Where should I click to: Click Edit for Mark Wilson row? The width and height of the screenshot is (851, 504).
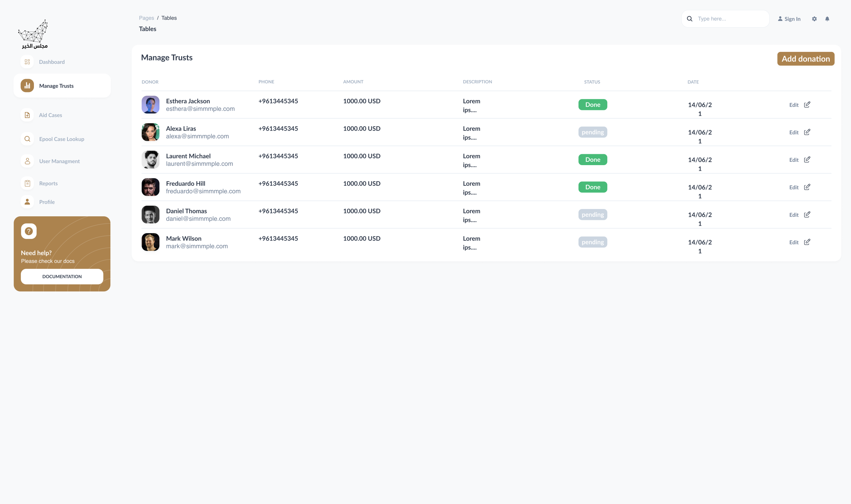(x=793, y=242)
